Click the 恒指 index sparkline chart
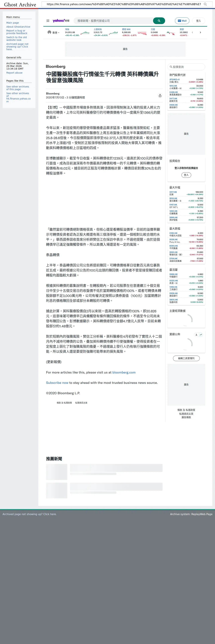The image size is (215, 644). click(x=85, y=33)
